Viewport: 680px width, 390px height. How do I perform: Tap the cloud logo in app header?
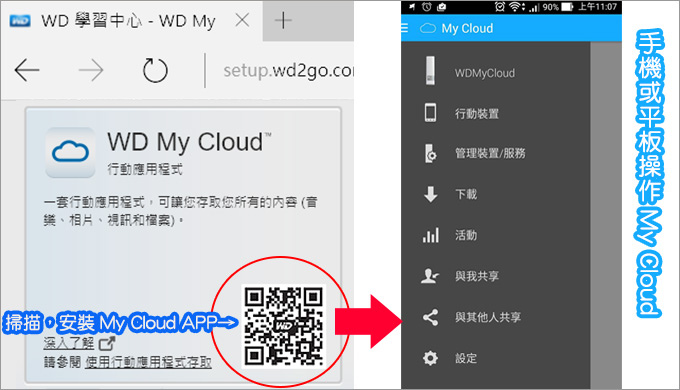[x=428, y=28]
